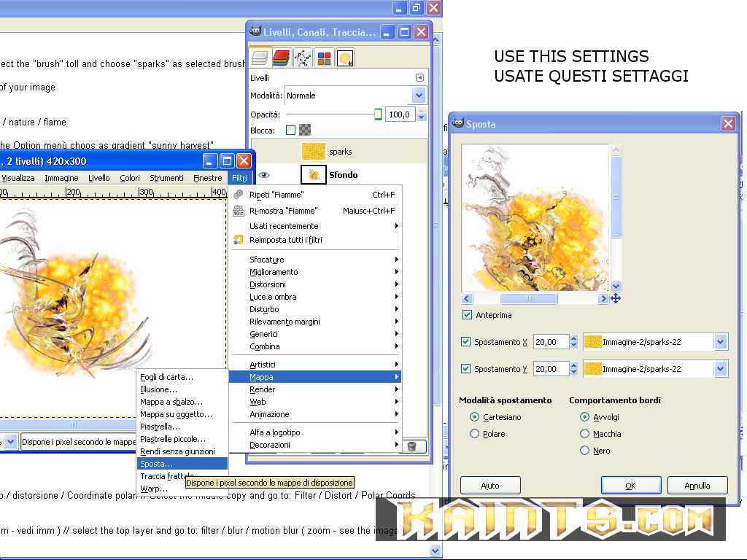Open the Modalità Normale dropdown
The width and height of the screenshot is (747, 560).
tap(355, 96)
